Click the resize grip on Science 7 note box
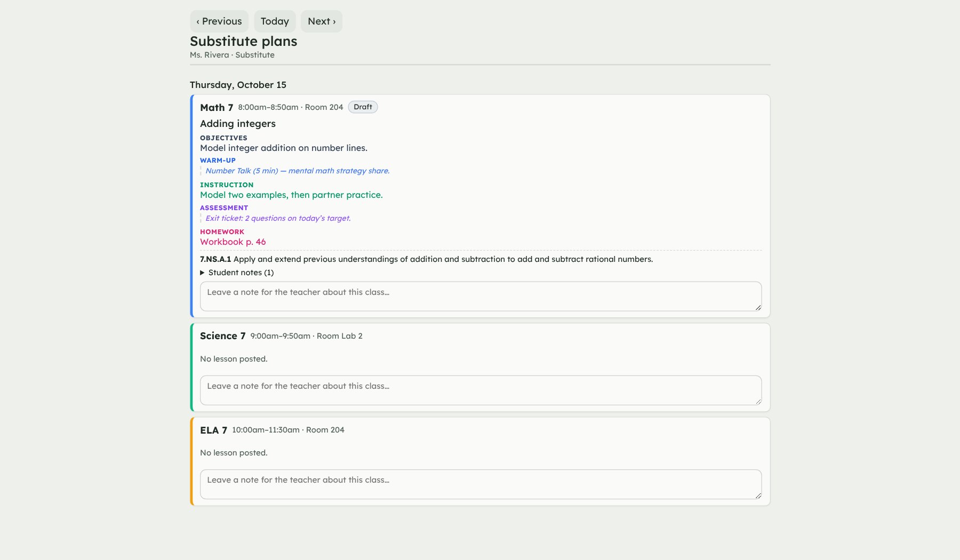 tap(758, 401)
